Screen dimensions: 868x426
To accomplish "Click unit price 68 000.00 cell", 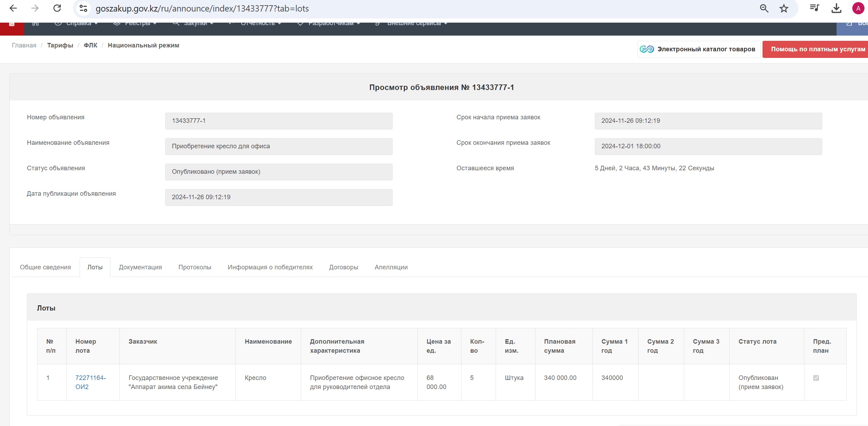I will [439, 382].
